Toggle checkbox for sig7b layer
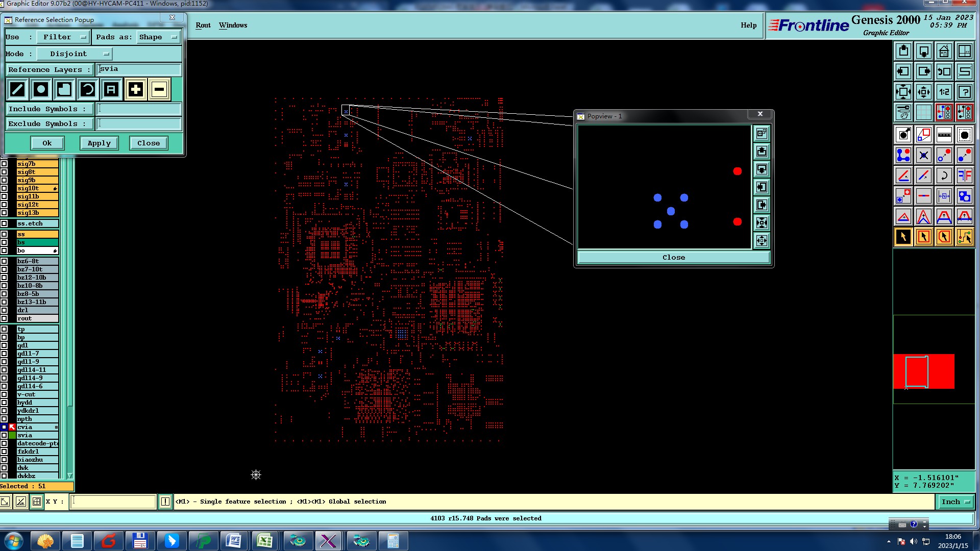 [x=4, y=164]
